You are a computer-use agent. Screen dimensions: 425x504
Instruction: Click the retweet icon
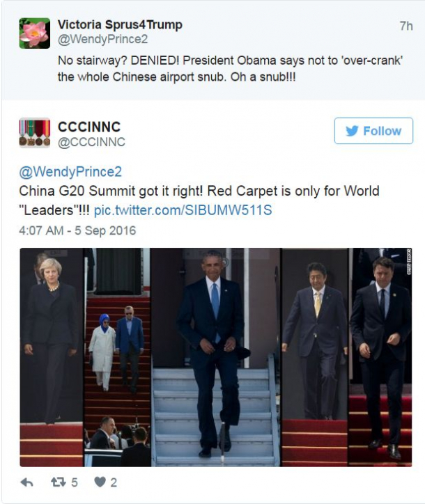(59, 482)
